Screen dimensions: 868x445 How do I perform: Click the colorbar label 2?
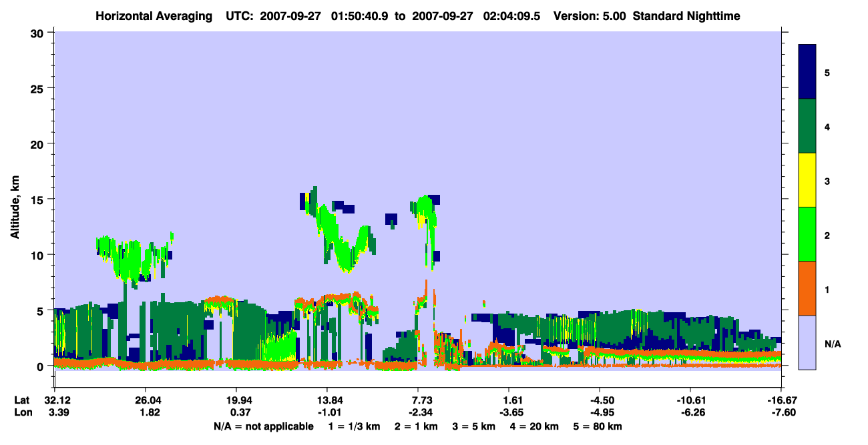click(x=827, y=235)
